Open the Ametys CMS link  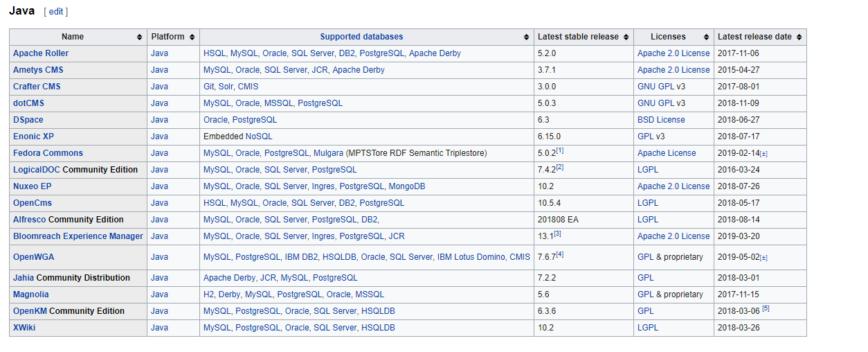pos(38,70)
